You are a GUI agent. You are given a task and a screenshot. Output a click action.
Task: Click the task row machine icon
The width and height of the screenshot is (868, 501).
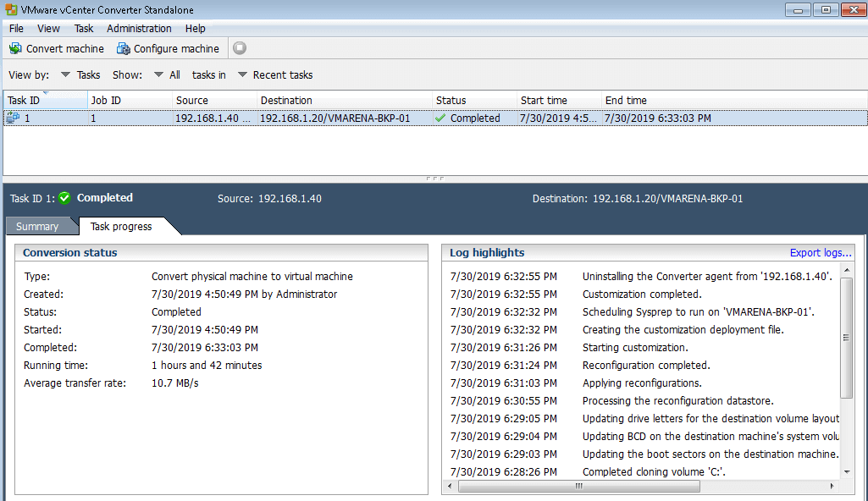pos(13,118)
